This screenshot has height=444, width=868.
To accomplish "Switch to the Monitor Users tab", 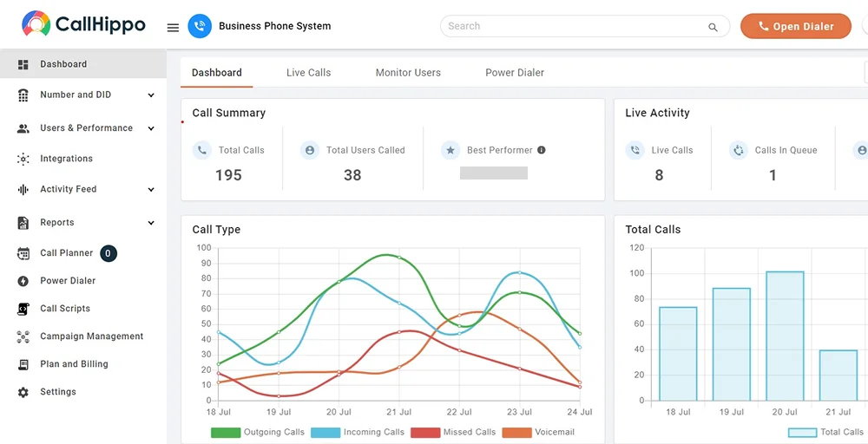I will [408, 73].
